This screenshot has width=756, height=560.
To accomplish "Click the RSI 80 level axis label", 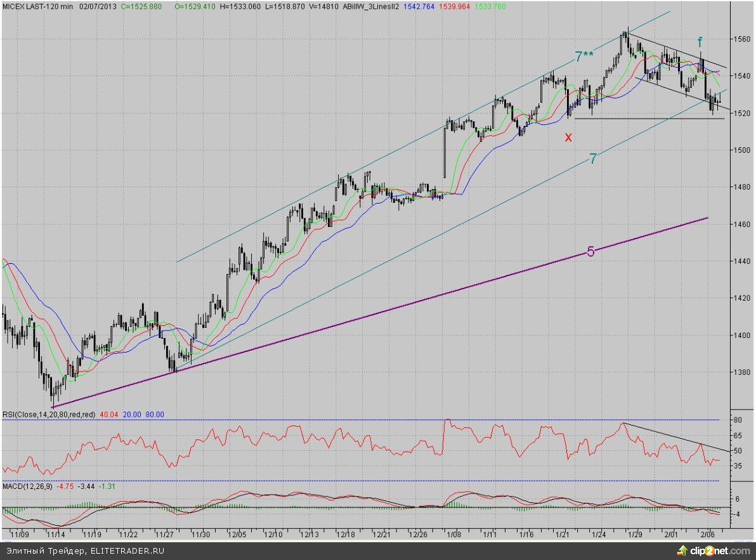I will pos(738,420).
